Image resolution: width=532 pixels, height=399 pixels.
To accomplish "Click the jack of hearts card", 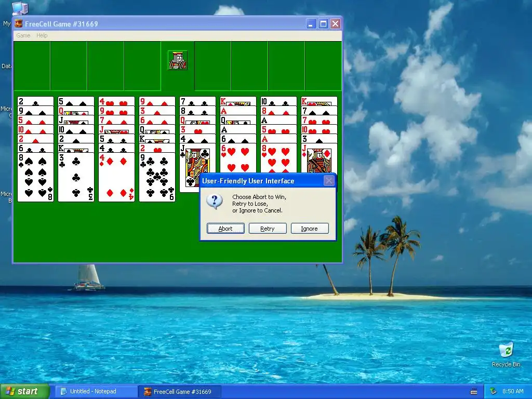I will [116, 129].
